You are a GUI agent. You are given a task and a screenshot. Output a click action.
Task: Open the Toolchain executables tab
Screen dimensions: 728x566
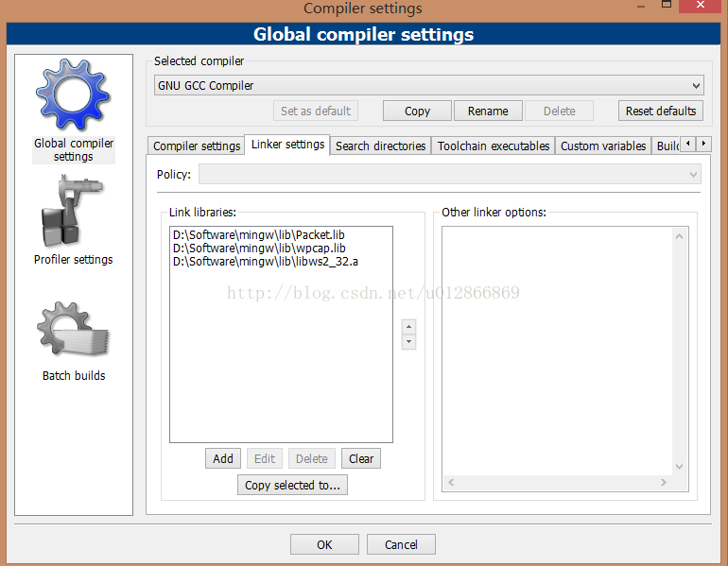pyautogui.click(x=494, y=146)
